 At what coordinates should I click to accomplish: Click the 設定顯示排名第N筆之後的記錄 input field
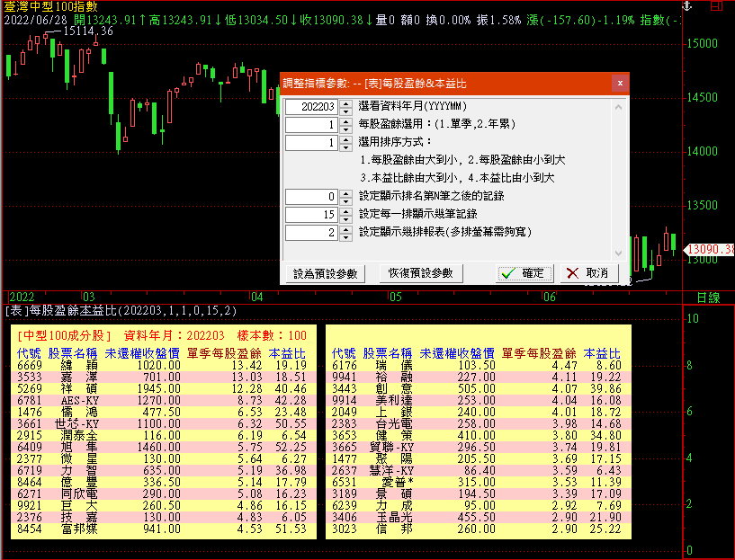311,197
